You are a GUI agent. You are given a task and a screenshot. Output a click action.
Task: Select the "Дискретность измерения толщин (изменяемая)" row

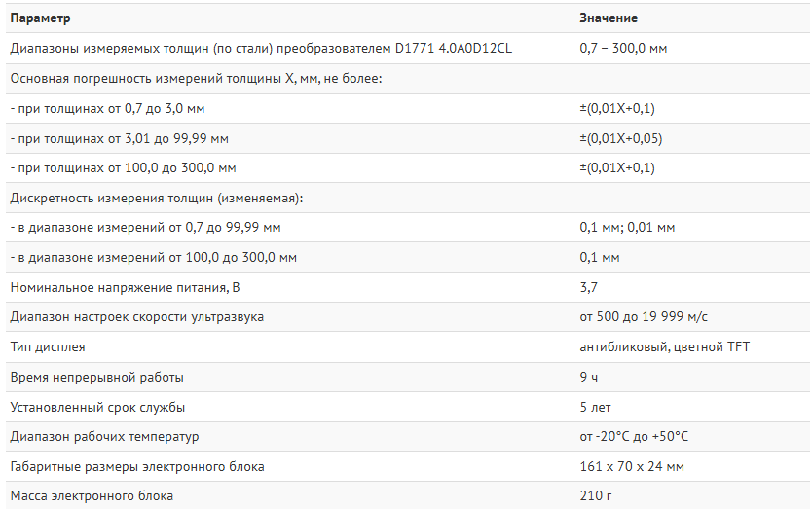pyautogui.click(x=157, y=198)
